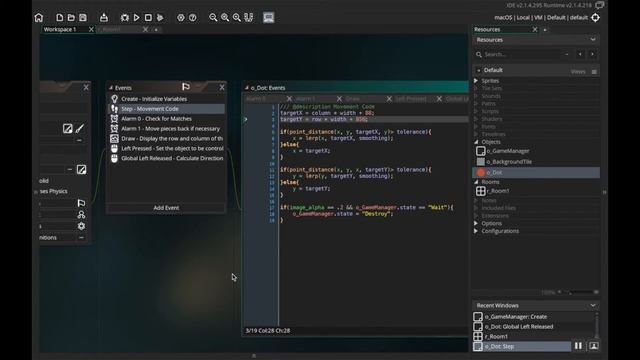Expand the Sprites folder
The height and width of the screenshot is (360, 640).
click(476, 81)
